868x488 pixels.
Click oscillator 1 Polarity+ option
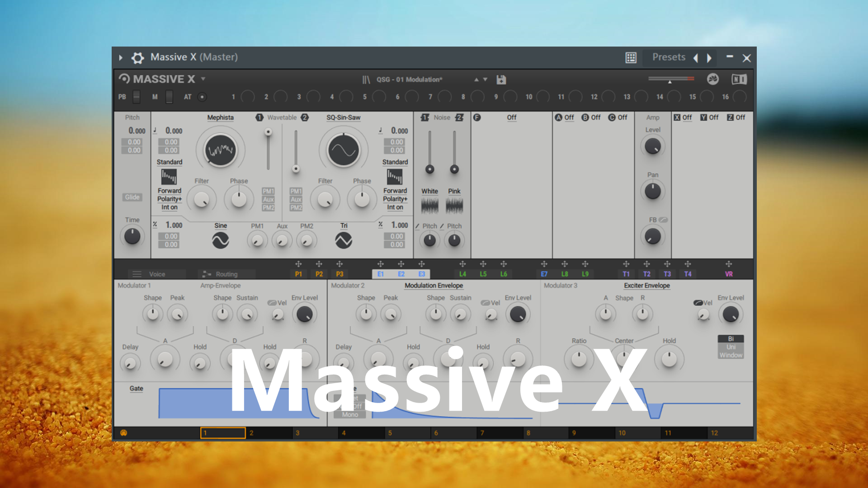[x=169, y=199]
